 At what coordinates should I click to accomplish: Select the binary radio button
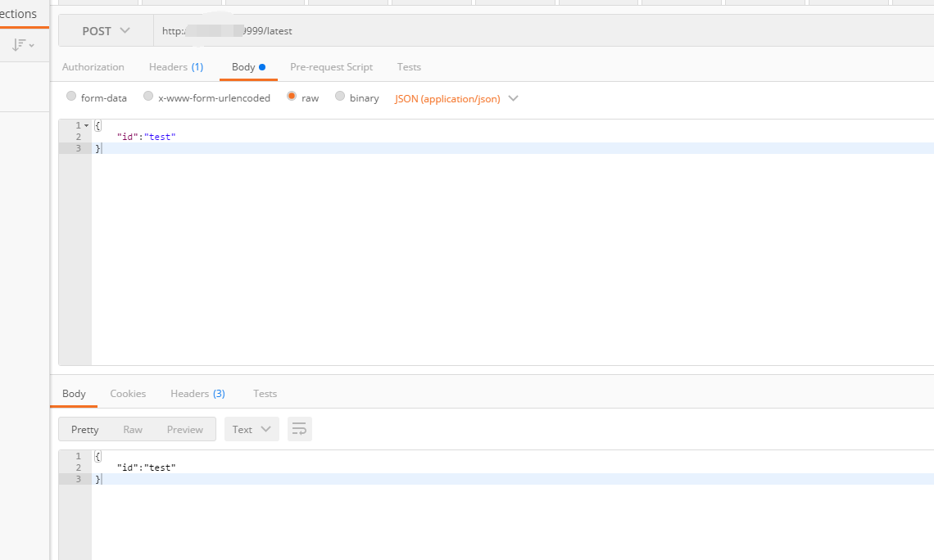click(x=340, y=96)
